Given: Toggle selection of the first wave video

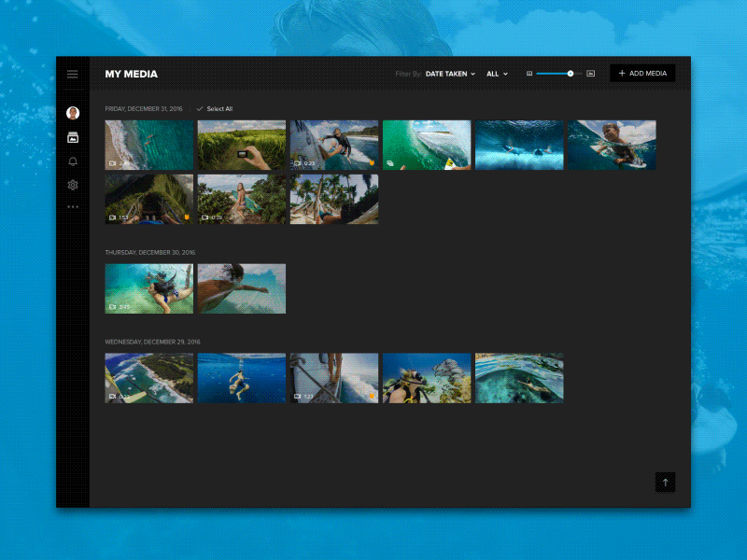Looking at the screenshot, I should pyautogui.click(x=148, y=145).
